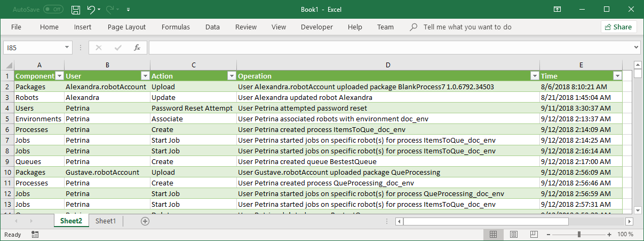
Task: Click the Save icon in title bar
Action: tap(76, 10)
